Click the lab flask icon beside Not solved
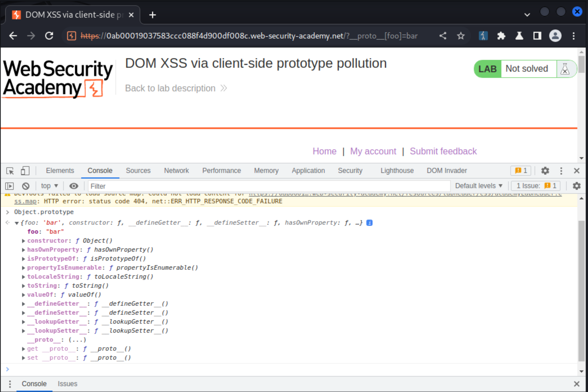The height and width of the screenshot is (392, 588). pos(565,69)
